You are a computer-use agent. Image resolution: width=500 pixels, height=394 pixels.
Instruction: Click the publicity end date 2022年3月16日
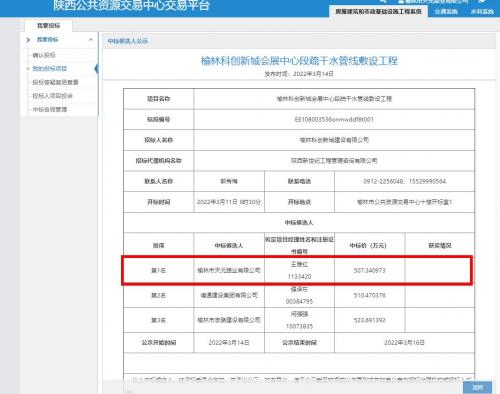pyautogui.click(x=404, y=343)
